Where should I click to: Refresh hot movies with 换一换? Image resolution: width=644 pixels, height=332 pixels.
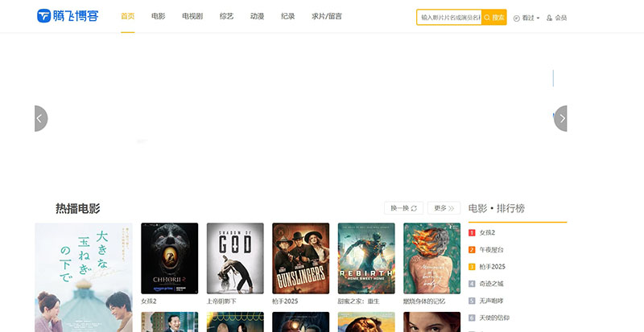pos(404,208)
